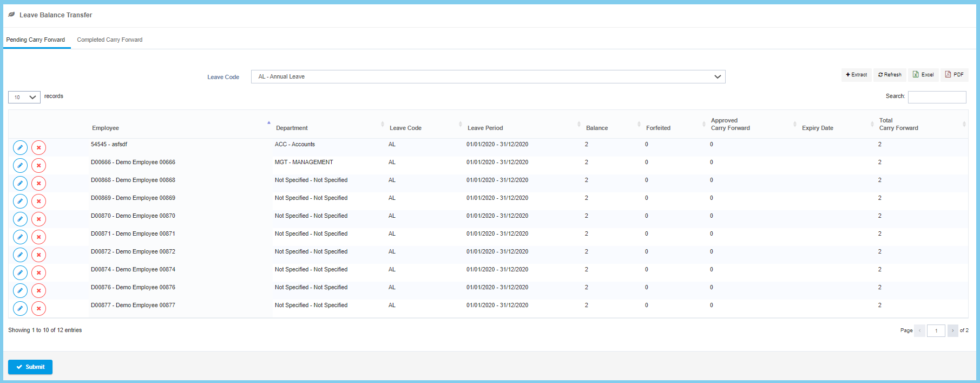Delete the Demo Employee 00874 record
Image resolution: width=980 pixels, height=383 pixels.
[38, 272]
